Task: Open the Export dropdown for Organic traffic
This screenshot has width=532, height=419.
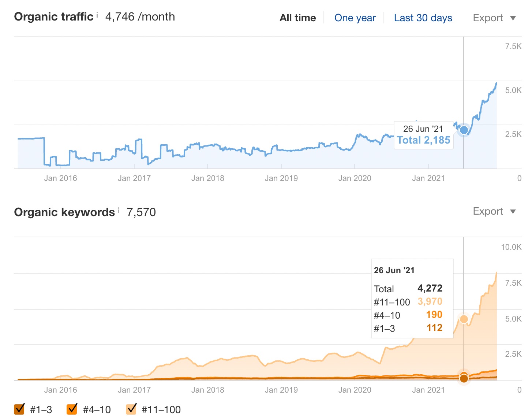Action: point(494,18)
